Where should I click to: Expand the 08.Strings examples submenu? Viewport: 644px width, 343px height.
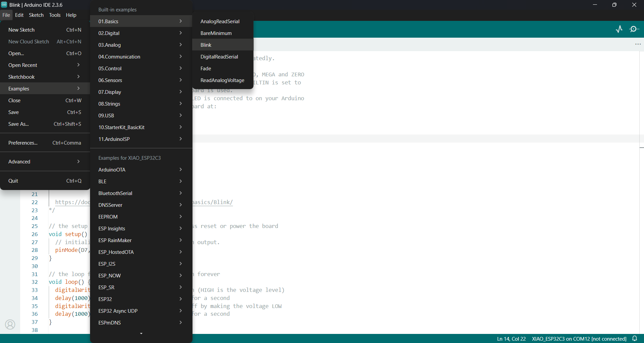[141, 104]
